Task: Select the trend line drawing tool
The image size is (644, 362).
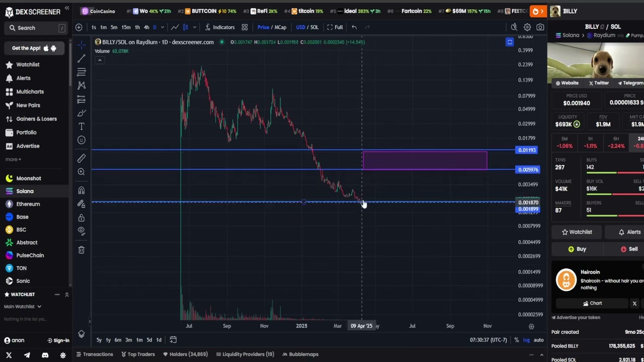Action: point(82,59)
